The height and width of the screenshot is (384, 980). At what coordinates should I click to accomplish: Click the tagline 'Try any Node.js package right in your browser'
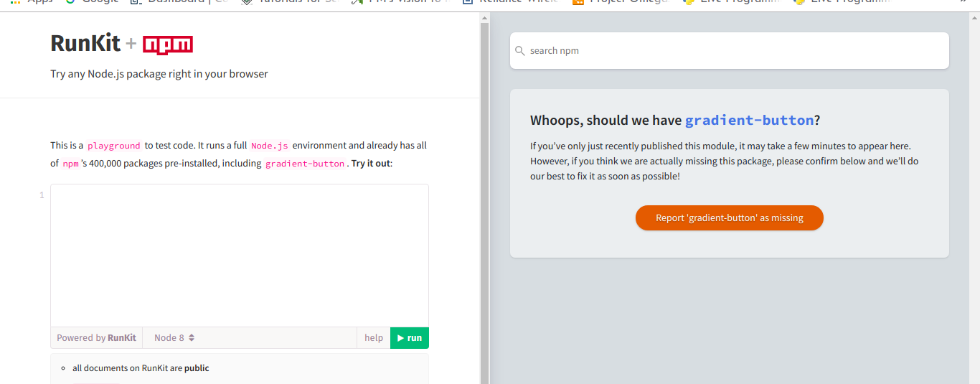click(x=159, y=74)
